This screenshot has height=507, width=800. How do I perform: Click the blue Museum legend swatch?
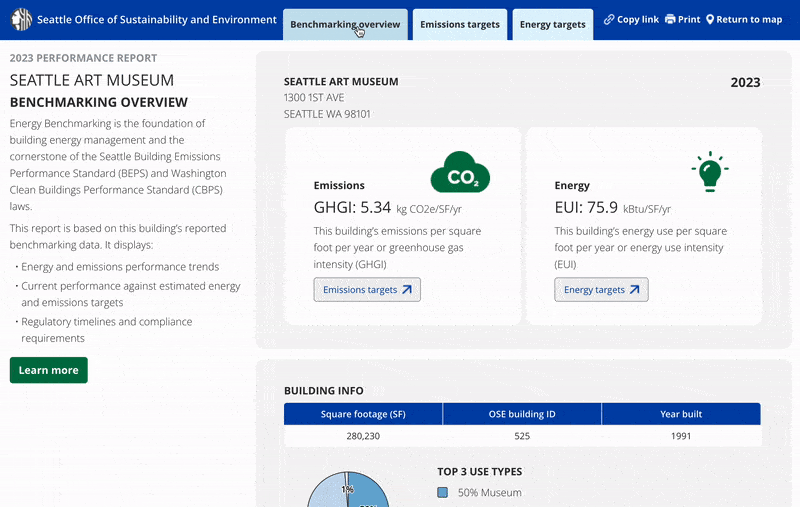click(443, 492)
